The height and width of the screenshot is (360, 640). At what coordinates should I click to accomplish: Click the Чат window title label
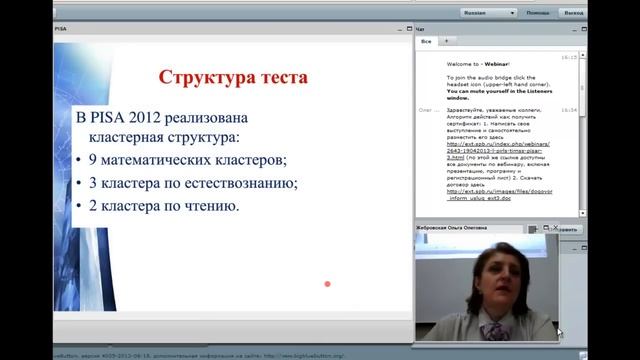pyautogui.click(x=420, y=29)
